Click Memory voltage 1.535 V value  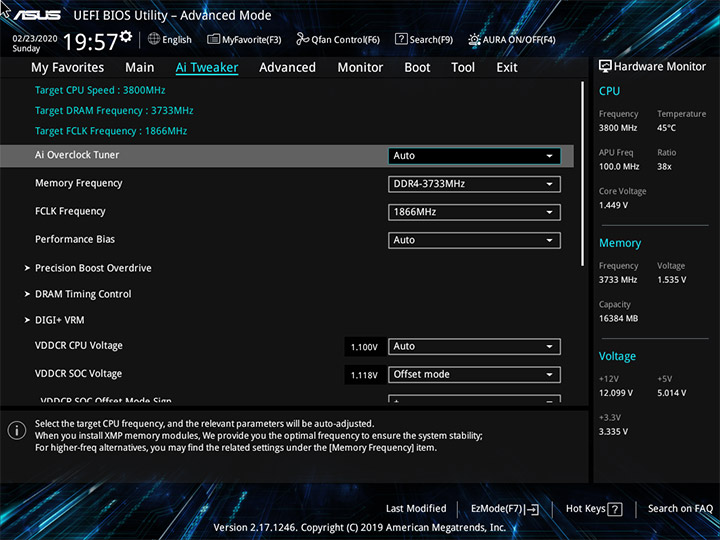(672, 280)
